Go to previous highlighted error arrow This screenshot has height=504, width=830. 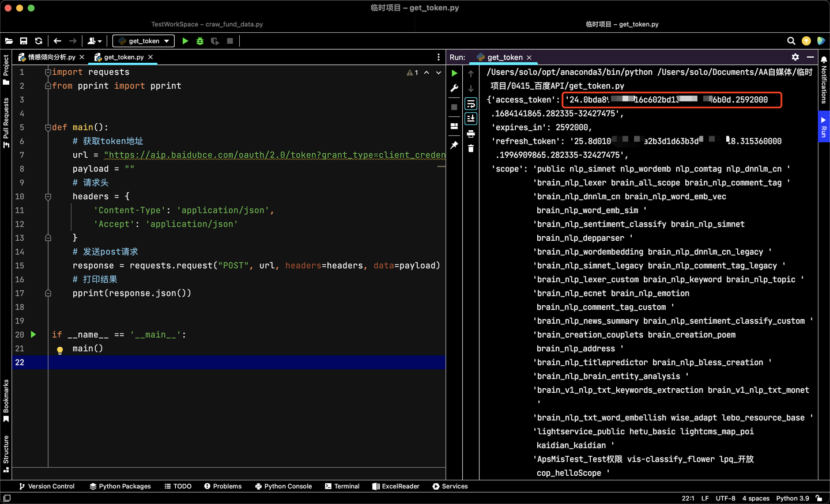pyautogui.click(x=427, y=73)
